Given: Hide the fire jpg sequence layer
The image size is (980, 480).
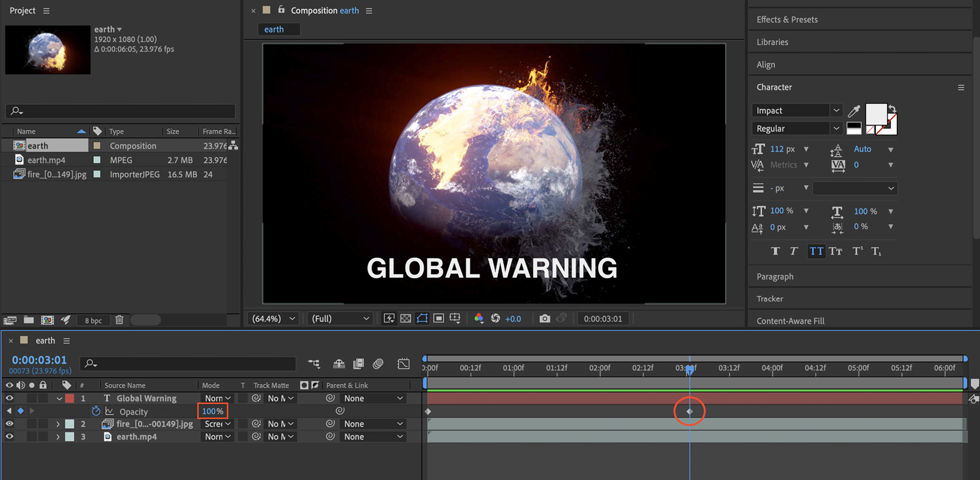Looking at the screenshot, I should [x=9, y=424].
